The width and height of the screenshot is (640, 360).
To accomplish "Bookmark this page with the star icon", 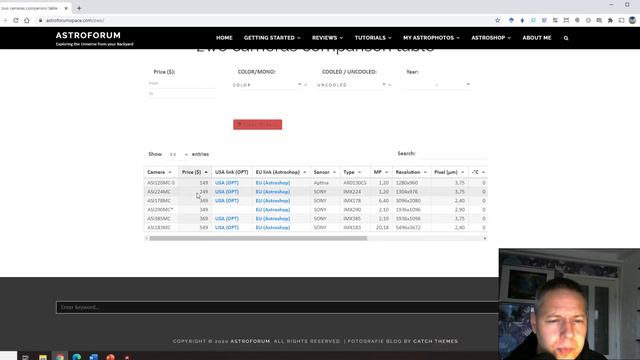I will (497, 20).
